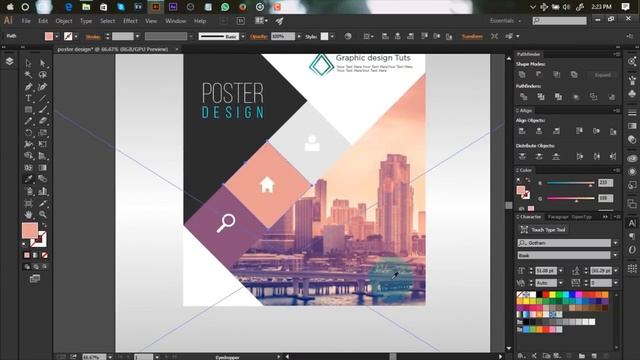Select the Paintbrush tool
This screenshot has height=360, width=640.
(x=42, y=110)
